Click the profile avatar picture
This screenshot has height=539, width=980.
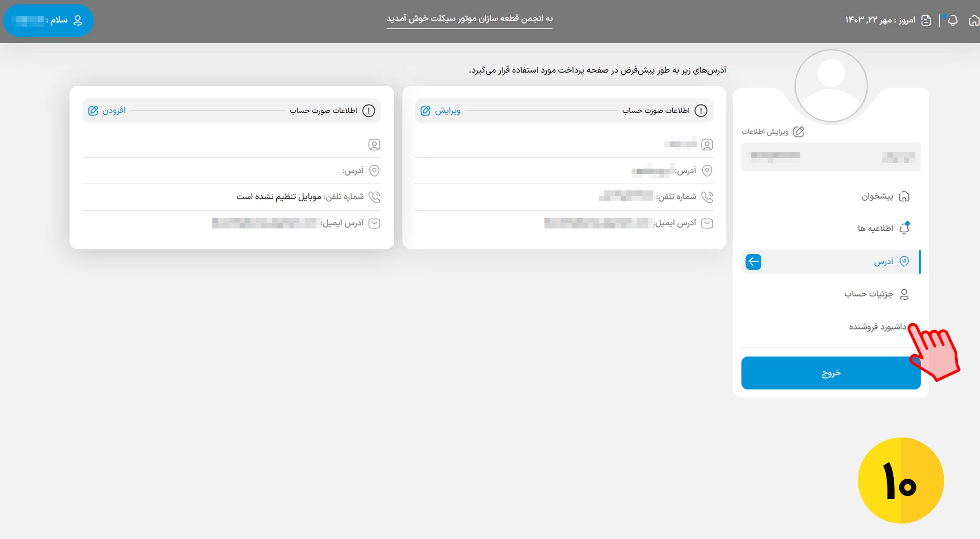831,86
